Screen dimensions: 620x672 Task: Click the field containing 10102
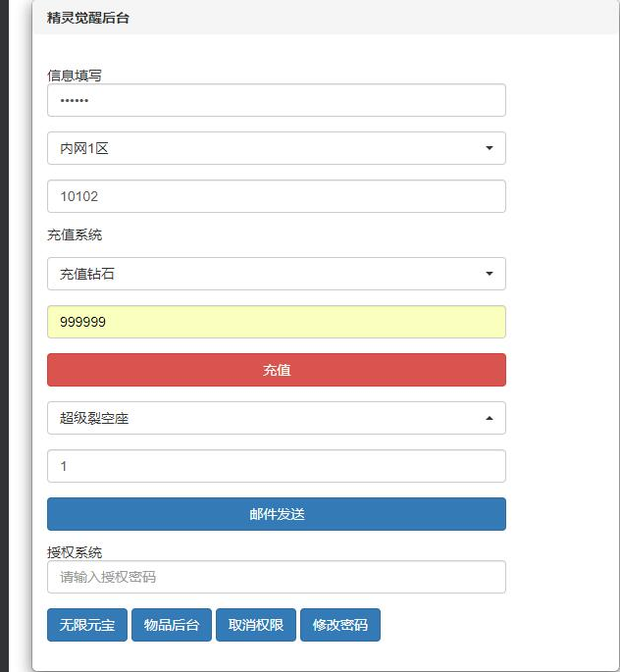pos(276,196)
